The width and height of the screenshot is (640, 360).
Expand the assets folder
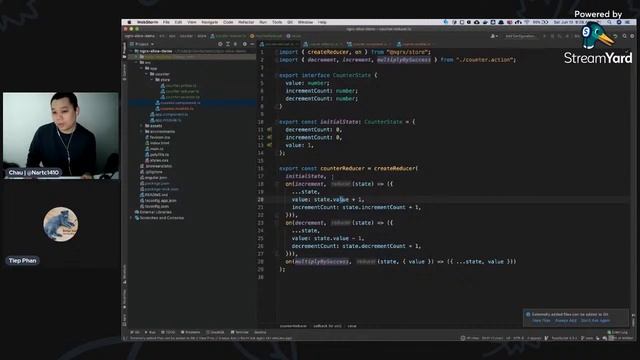[x=142, y=126]
